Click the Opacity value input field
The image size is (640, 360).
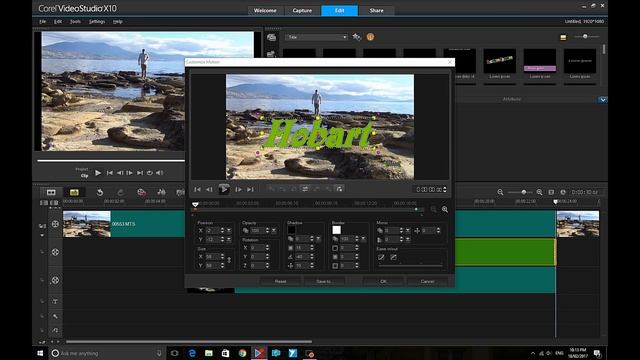pos(257,231)
